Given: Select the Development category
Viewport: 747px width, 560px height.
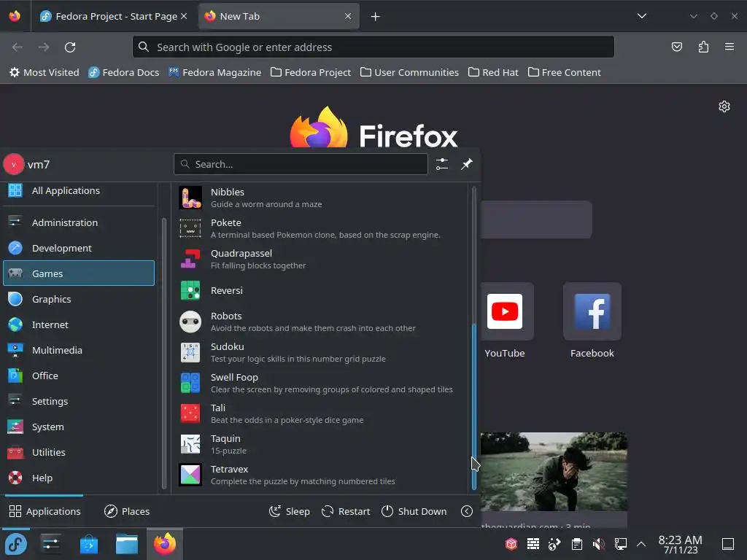Looking at the screenshot, I should pyautogui.click(x=79, y=248).
